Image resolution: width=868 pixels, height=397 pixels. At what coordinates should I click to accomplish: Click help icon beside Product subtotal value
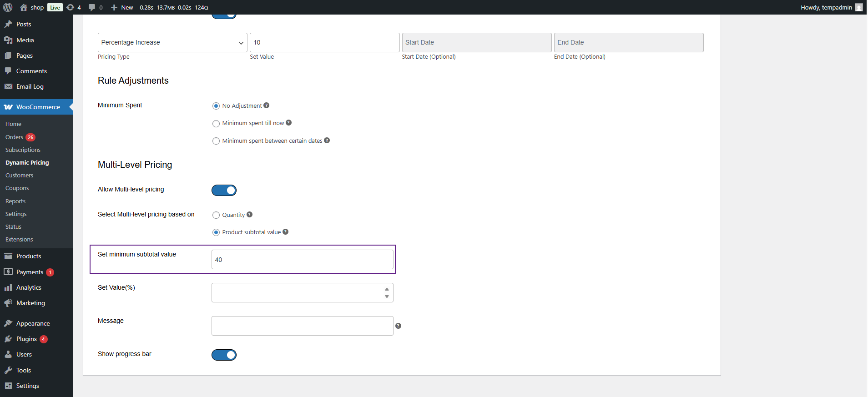(285, 232)
